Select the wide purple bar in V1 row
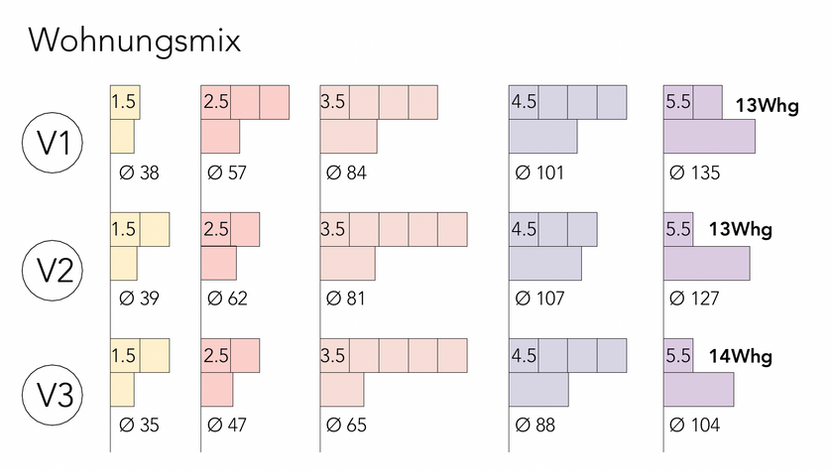 coord(709,136)
